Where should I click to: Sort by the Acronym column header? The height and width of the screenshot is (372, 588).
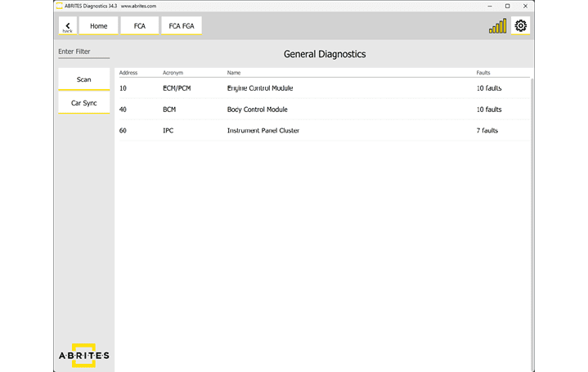click(x=173, y=73)
